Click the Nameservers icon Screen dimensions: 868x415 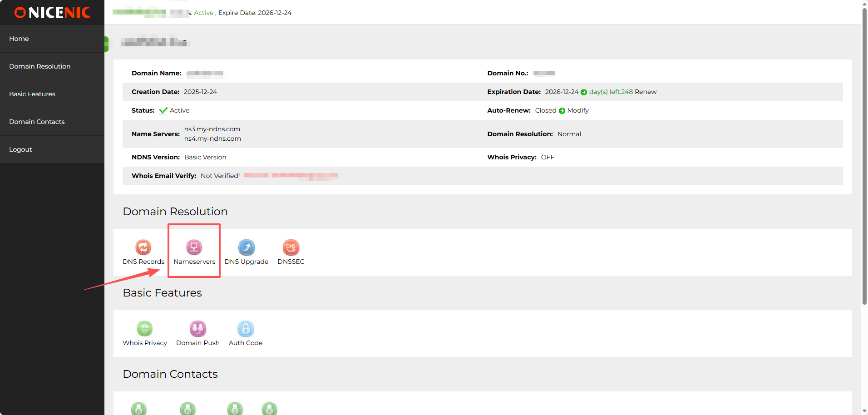point(194,247)
